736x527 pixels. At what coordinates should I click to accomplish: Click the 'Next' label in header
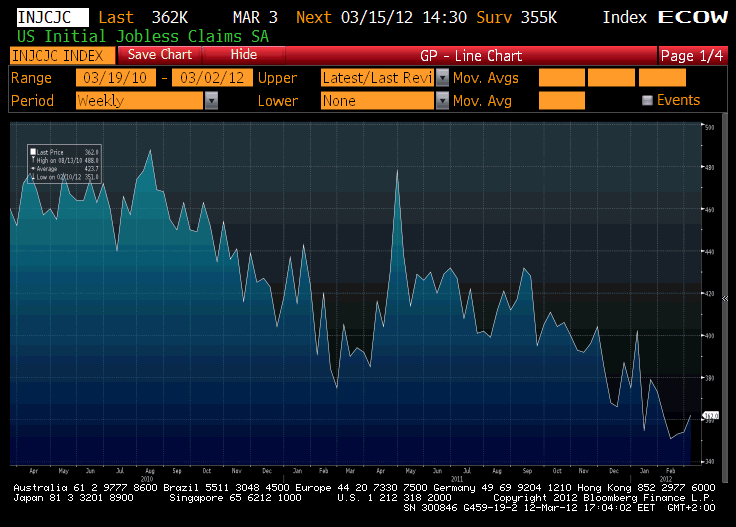pos(314,17)
